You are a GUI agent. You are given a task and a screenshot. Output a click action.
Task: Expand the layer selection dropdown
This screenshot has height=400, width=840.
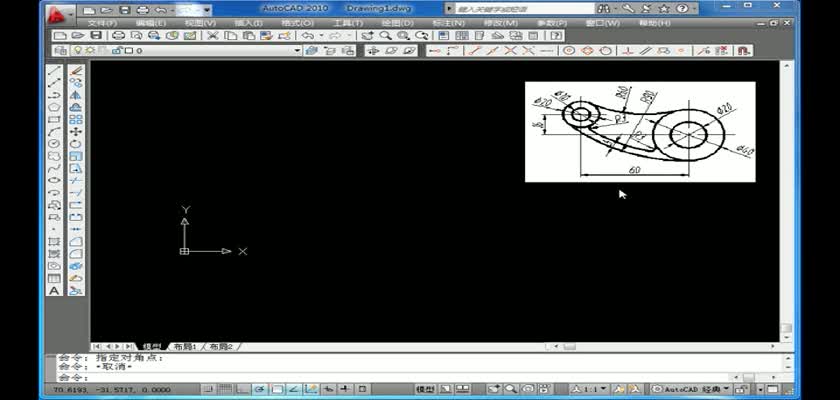pyautogui.click(x=297, y=50)
